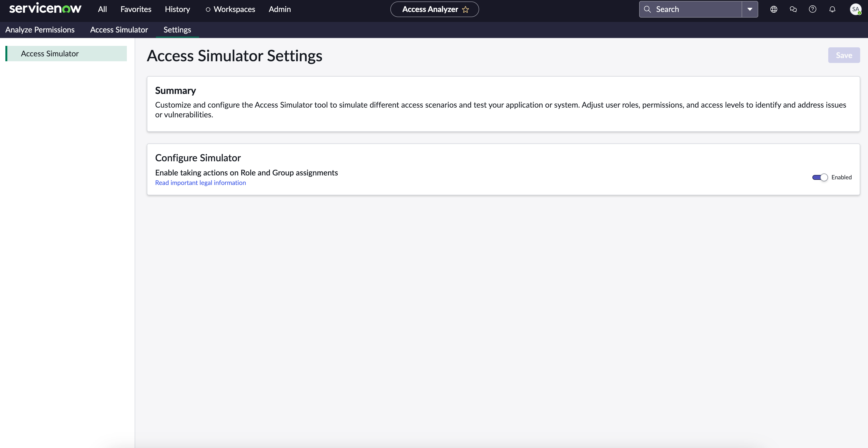
Task: Click the Enabled label beside the switch
Action: [x=841, y=177]
